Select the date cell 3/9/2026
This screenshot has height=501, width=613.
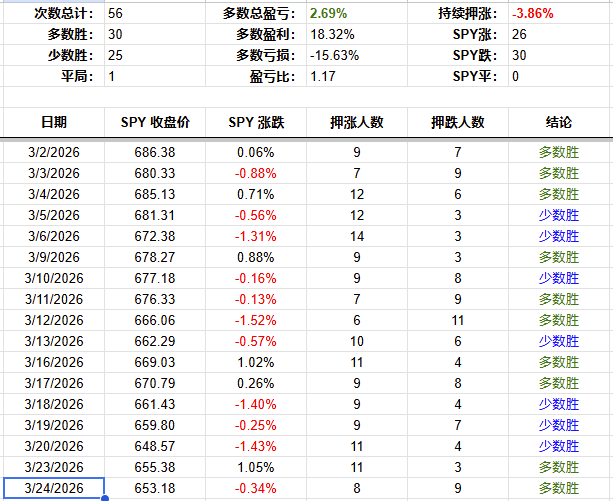point(54,258)
